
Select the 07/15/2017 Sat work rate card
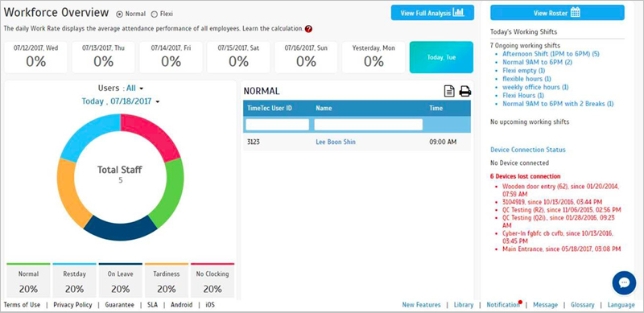click(x=238, y=57)
